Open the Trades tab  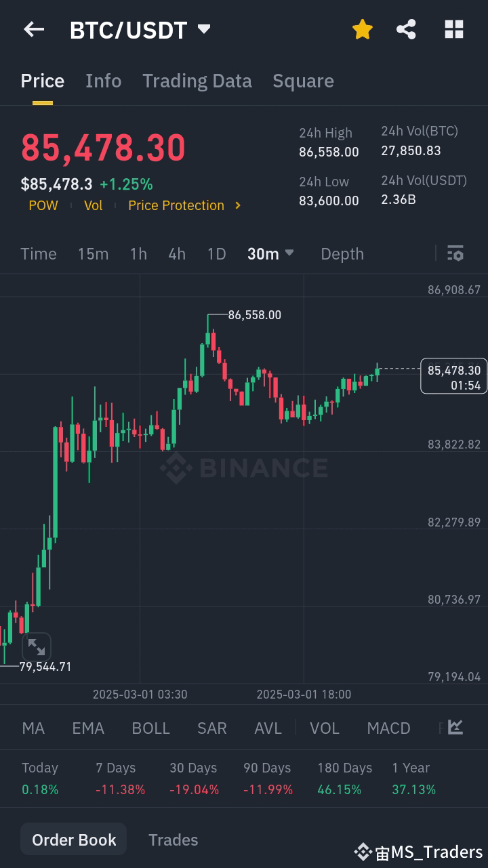173,840
